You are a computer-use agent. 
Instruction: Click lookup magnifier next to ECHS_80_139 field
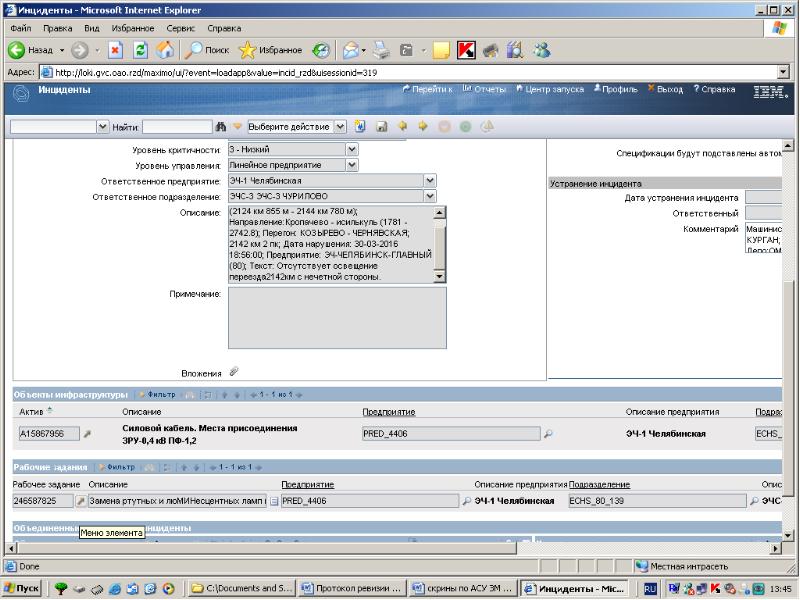(x=754, y=502)
